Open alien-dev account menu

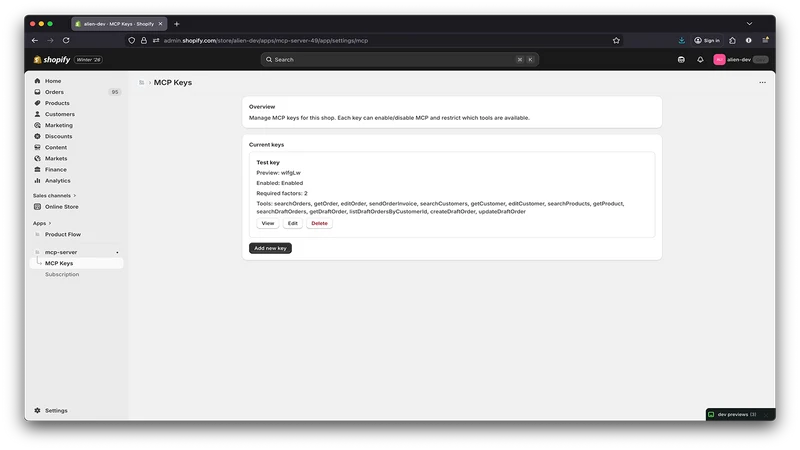coord(741,60)
